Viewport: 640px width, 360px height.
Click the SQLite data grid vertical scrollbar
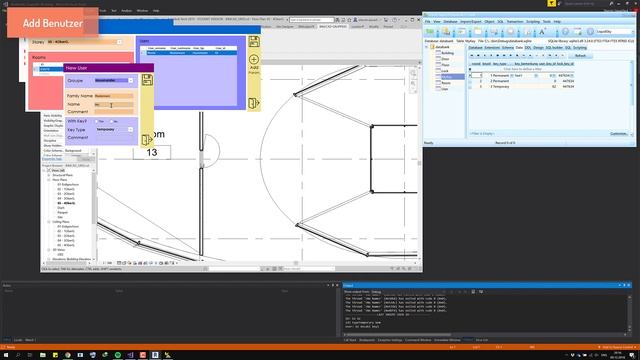[x=632, y=98]
